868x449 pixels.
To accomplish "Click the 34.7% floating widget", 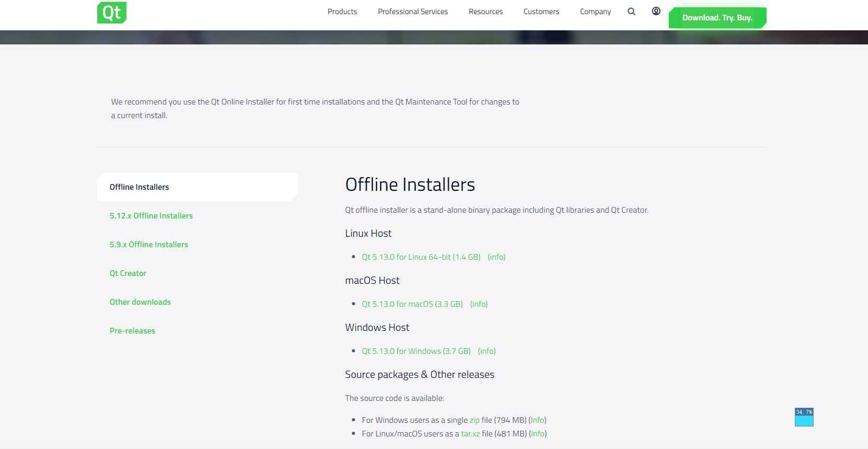I will coord(804,417).
